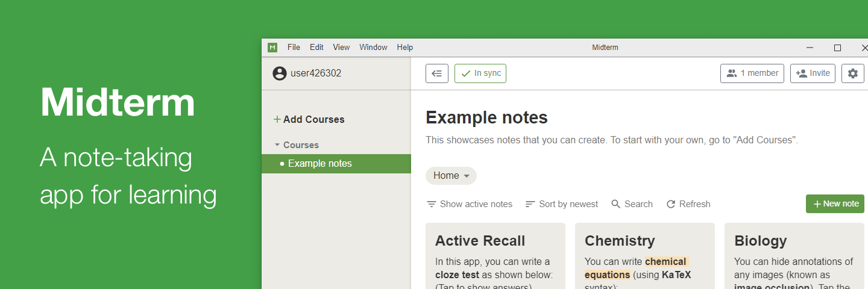Click the Invite button

[x=813, y=73]
